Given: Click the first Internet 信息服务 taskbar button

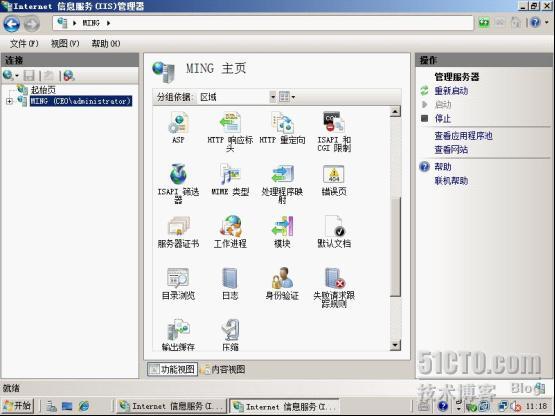Looking at the screenshot, I should tap(172, 406).
